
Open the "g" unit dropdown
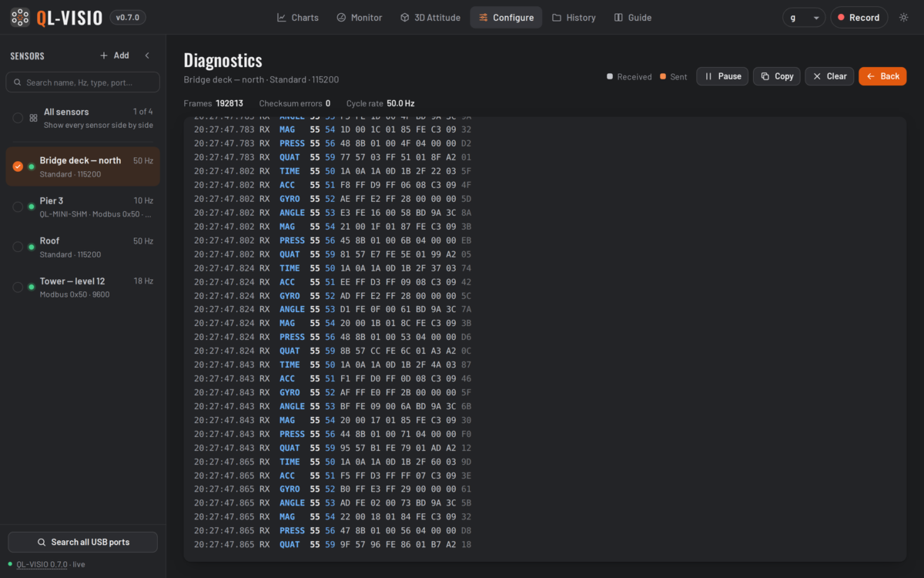click(x=804, y=18)
